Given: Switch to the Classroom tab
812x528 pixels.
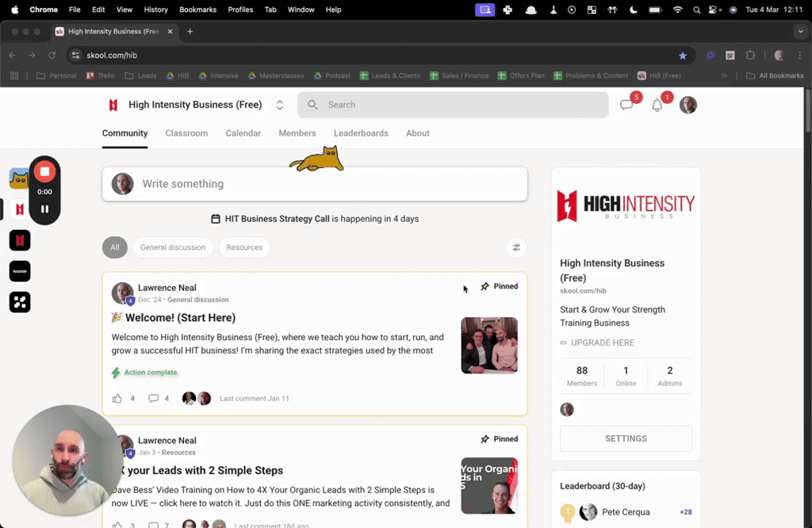Looking at the screenshot, I should coord(186,133).
